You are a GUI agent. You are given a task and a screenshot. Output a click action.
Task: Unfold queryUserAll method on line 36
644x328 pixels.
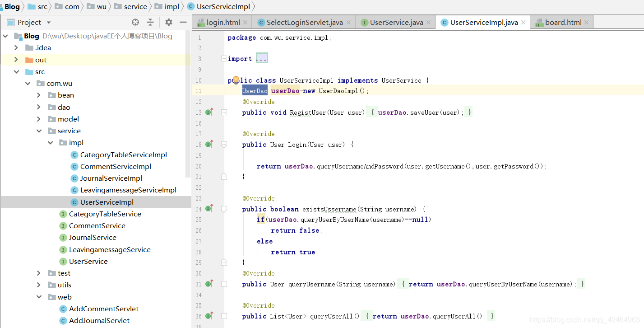224,316
